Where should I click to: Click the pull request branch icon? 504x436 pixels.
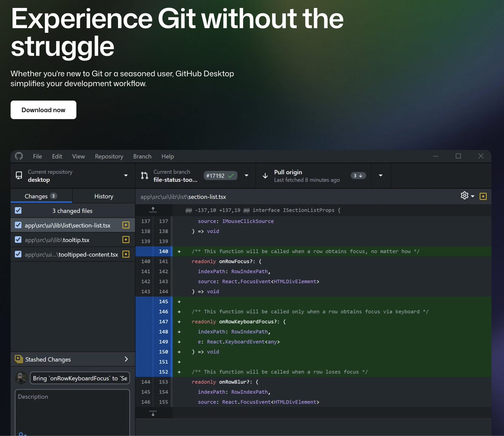(144, 176)
